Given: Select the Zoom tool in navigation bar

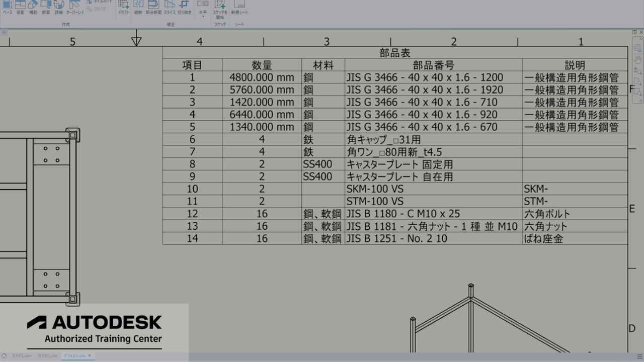Looking at the screenshot, I should [637, 71].
